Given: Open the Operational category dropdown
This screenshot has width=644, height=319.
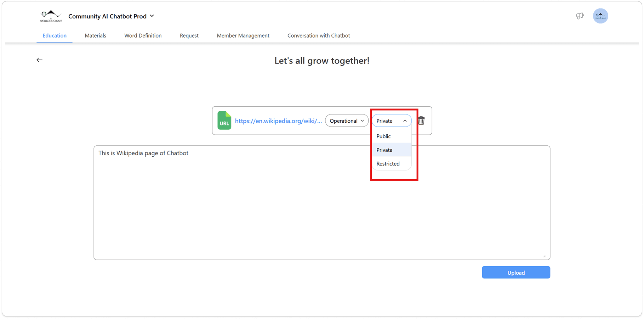Looking at the screenshot, I should (x=347, y=121).
